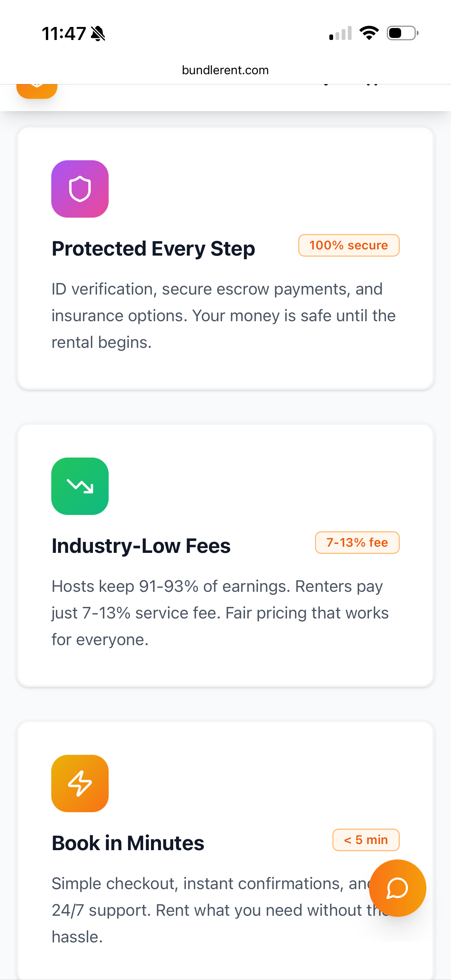Tap the Book in Minutes heading
The height and width of the screenshot is (980, 451).
coord(128,842)
